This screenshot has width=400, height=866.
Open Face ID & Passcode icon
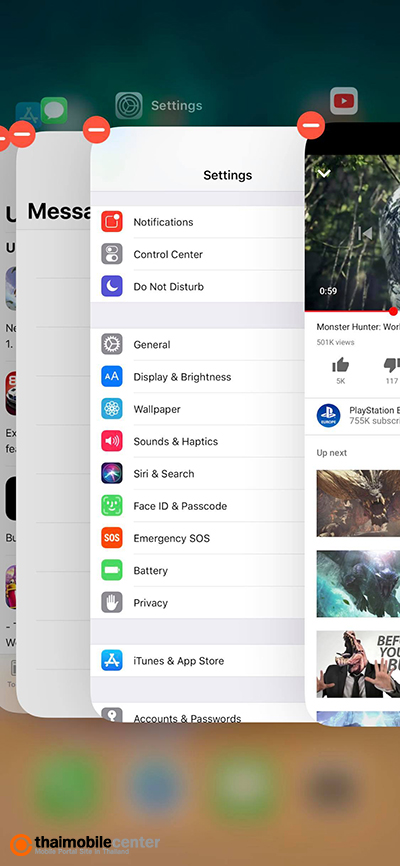(112, 505)
